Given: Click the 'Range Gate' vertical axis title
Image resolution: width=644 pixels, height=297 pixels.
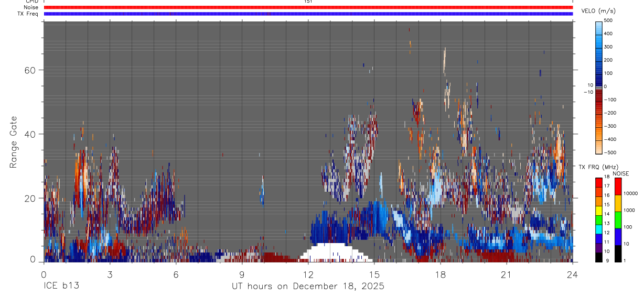Looking at the screenshot, I should [x=13, y=142].
